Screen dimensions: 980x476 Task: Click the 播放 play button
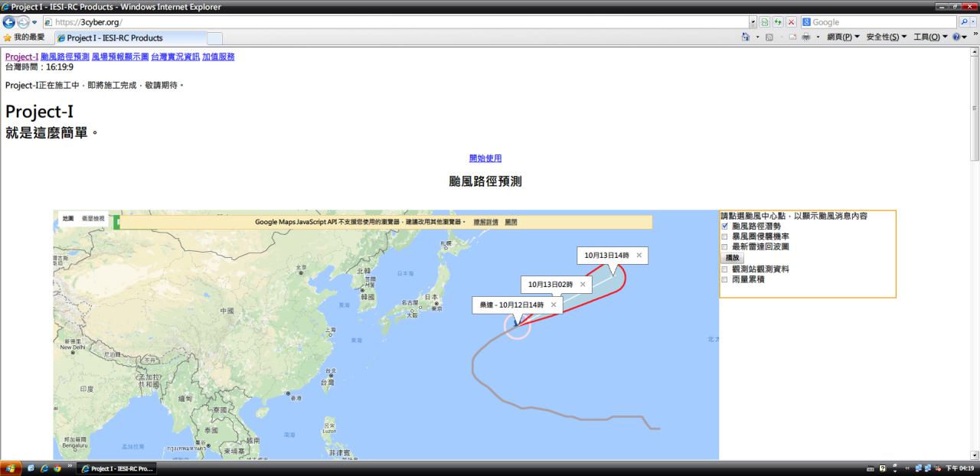coord(732,258)
